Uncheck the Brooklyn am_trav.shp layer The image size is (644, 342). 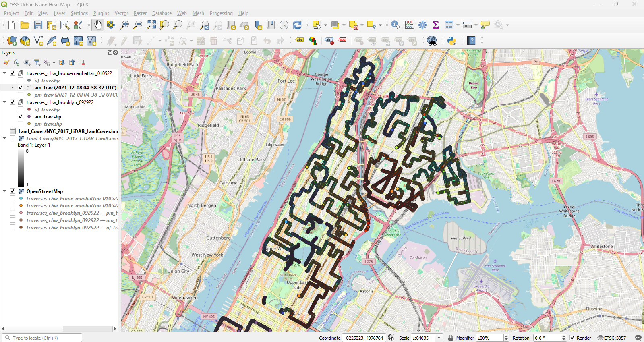point(21,117)
